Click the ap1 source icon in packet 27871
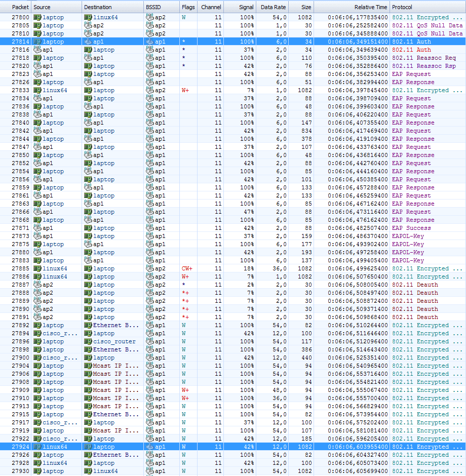This screenshot has width=466, height=476. pyautogui.click(x=37, y=228)
